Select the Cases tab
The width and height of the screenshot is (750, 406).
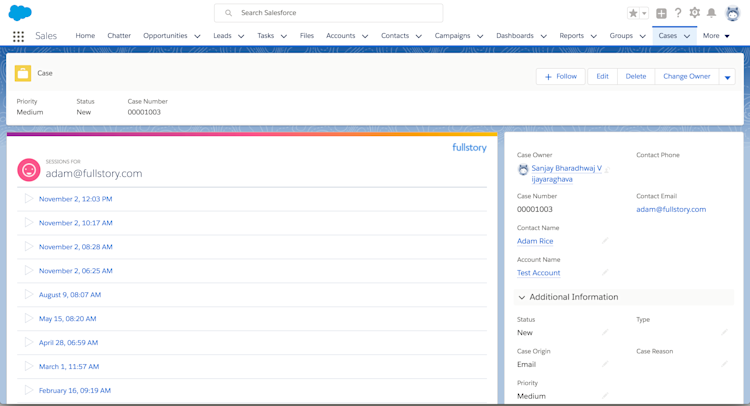pos(668,36)
